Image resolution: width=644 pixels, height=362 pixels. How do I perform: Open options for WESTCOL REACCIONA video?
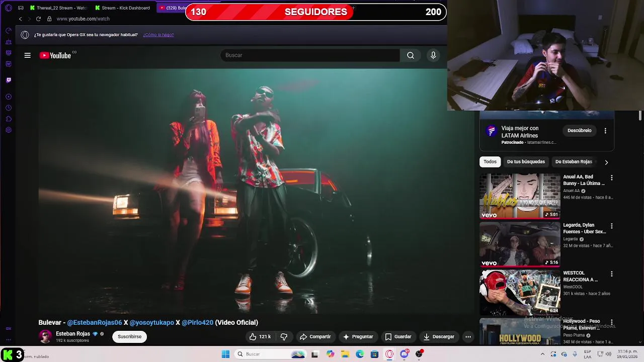tap(612, 274)
